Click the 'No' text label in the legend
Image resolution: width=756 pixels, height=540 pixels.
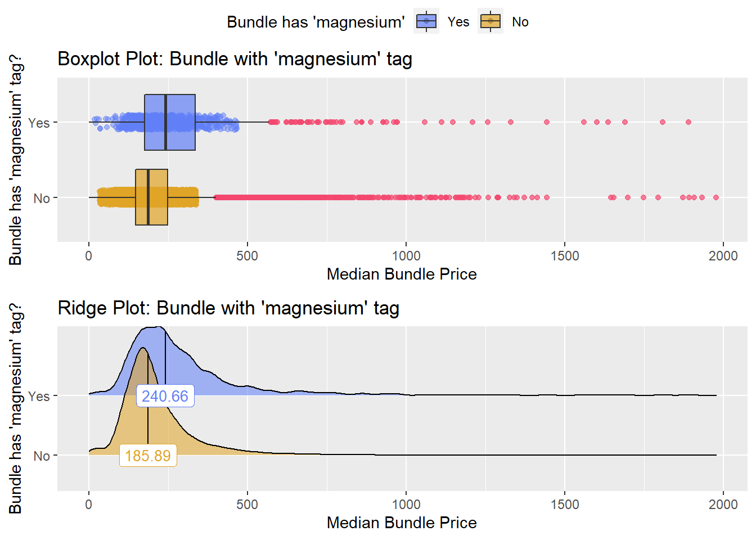pos(520,22)
